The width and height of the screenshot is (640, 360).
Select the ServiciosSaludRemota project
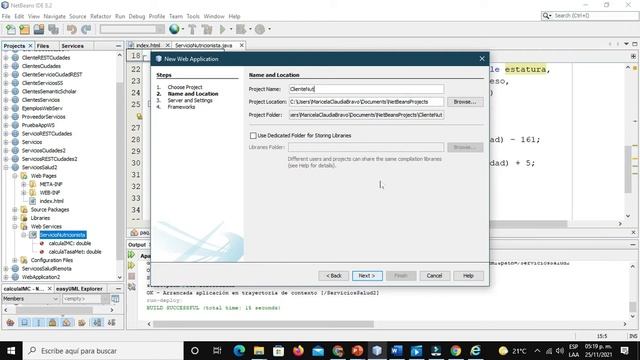pos(47,269)
